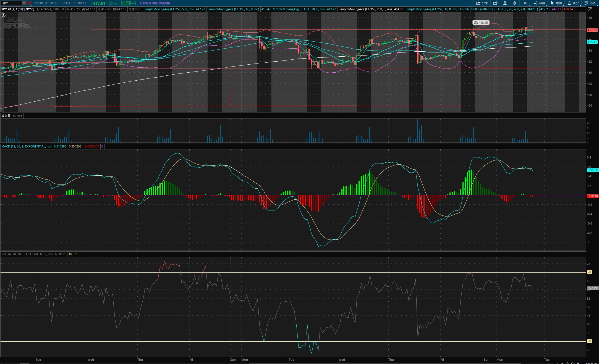Image resolution: width=599 pixels, height=364 pixels.
Task: Click the extended-hours eligibility (符合延长隔夜时段资格) label
Action: click(x=155, y=3)
